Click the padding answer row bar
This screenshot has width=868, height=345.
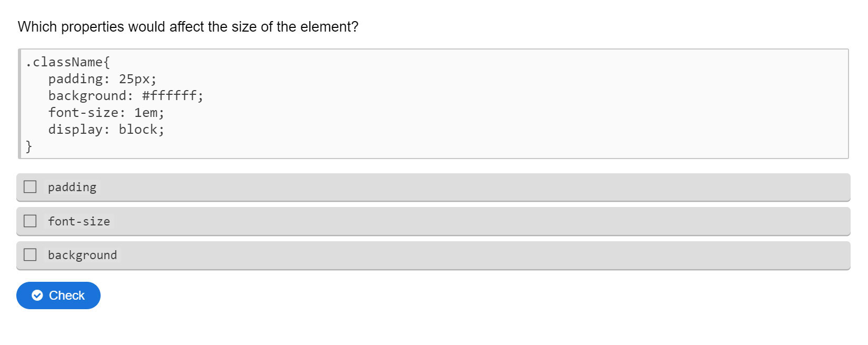click(369, 187)
